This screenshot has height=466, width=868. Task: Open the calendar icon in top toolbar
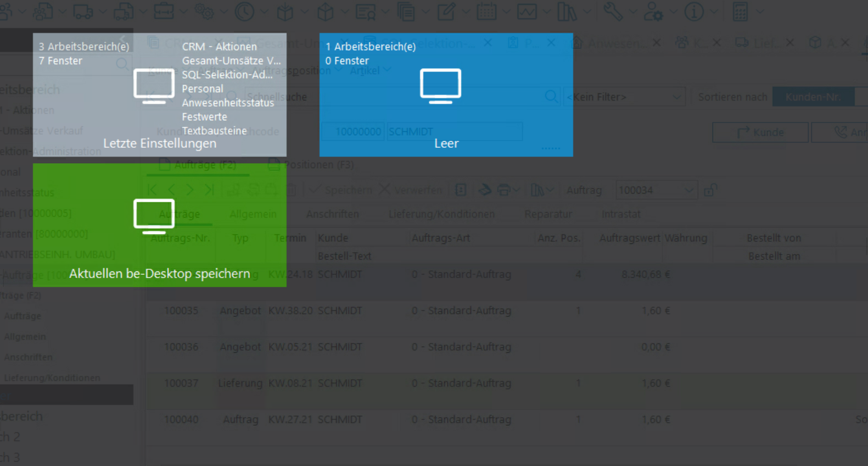tap(486, 12)
